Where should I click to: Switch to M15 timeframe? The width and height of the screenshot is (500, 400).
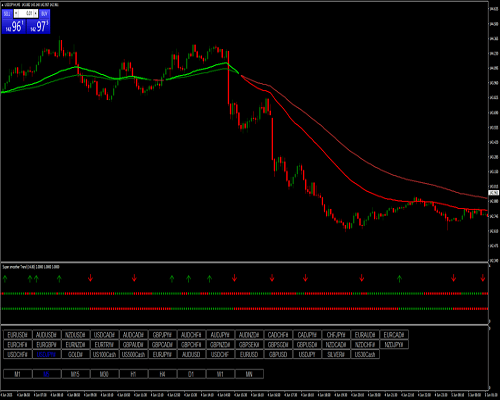75,374
